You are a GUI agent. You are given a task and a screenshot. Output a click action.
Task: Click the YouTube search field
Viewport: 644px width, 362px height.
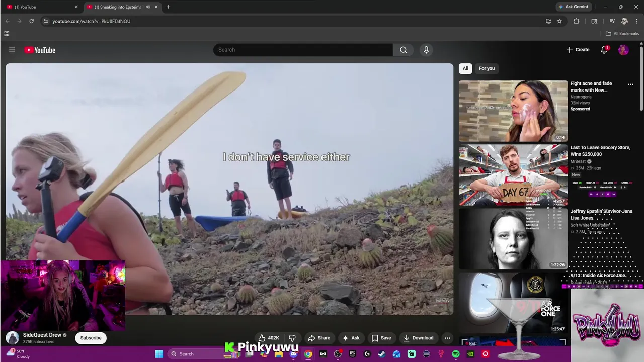click(x=303, y=50)
